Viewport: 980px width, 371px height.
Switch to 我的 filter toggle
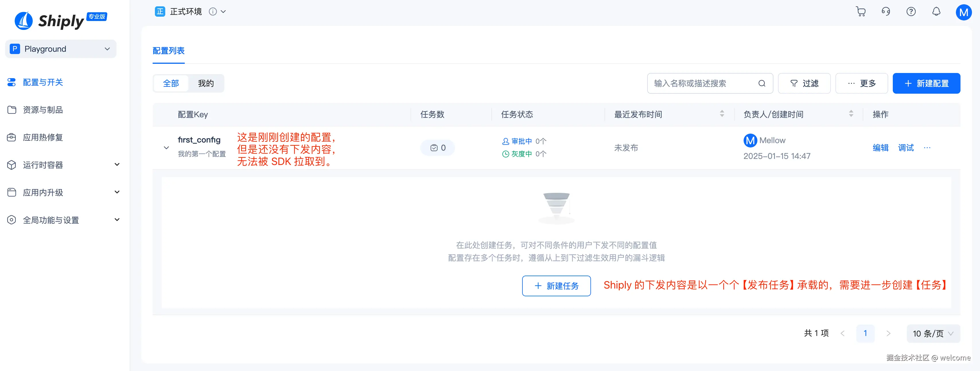206,83
